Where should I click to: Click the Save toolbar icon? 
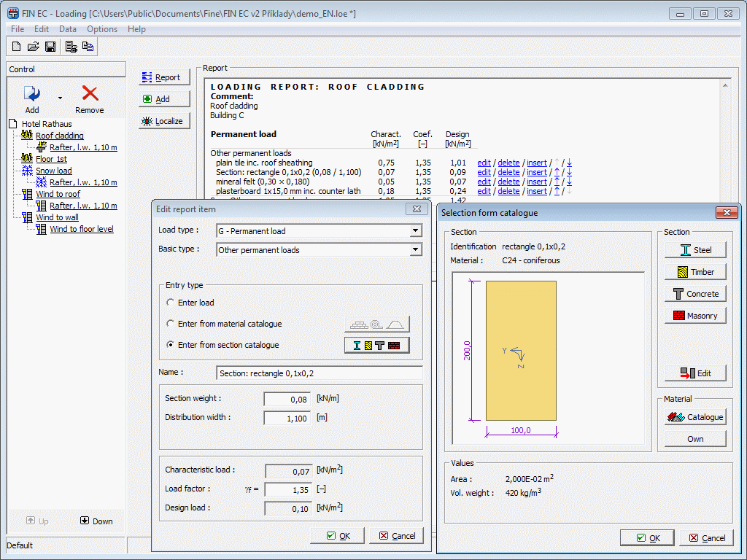tap(50, 46)
